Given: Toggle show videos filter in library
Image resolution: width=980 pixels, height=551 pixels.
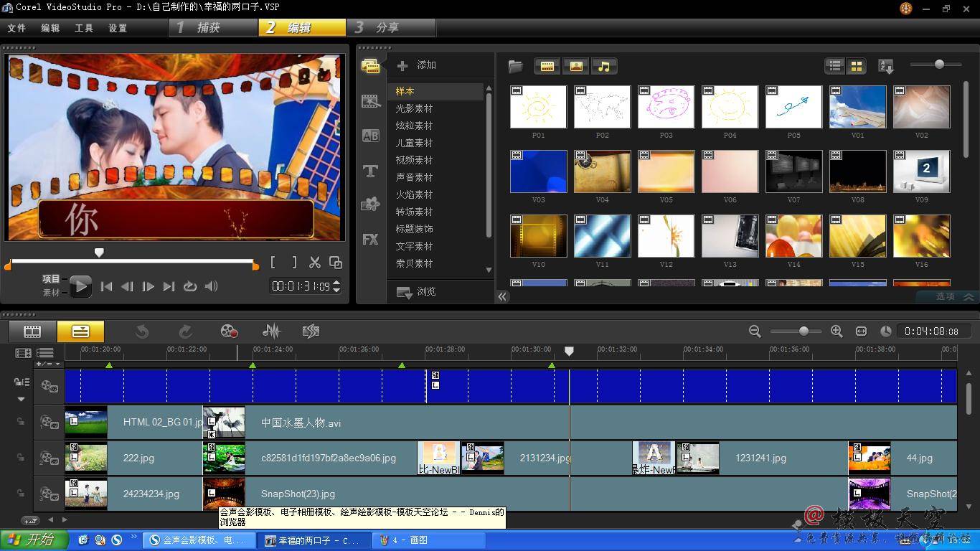Looking at the screenshot, I should click(x=547, y=66).
